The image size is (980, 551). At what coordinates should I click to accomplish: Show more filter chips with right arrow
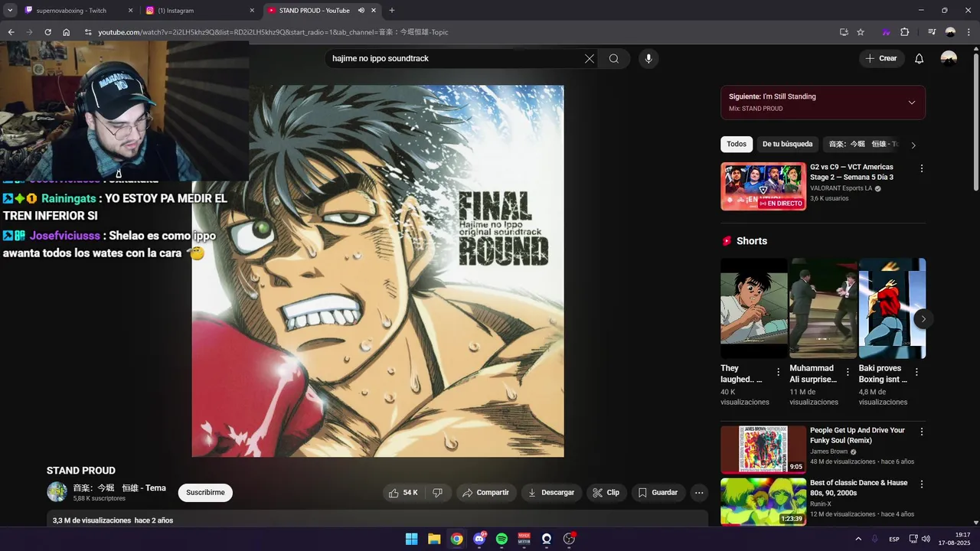[913, 145]
